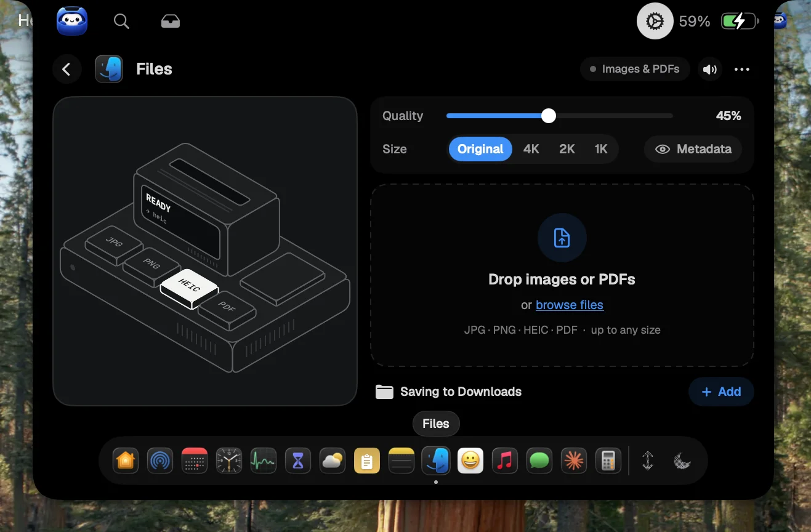The height and width of the screenshot is (532, 811).
Task: Click the Quality slider handle
Action: (549, 116)
